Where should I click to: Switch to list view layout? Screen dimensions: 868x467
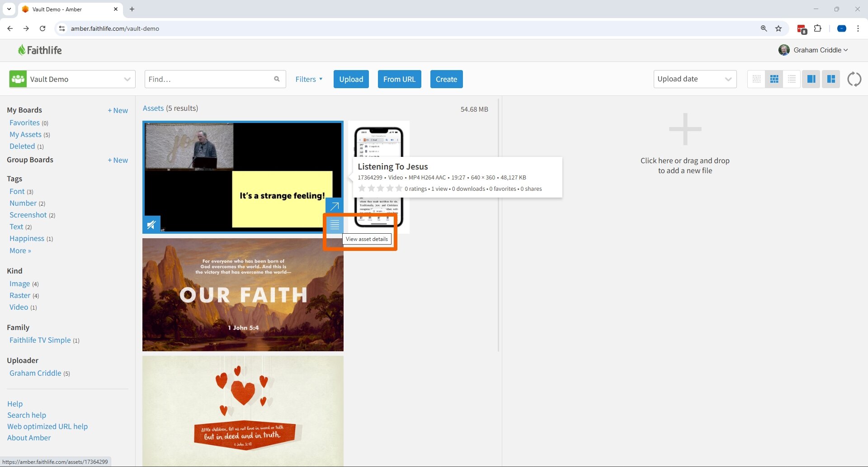click(x=792, y=79)
